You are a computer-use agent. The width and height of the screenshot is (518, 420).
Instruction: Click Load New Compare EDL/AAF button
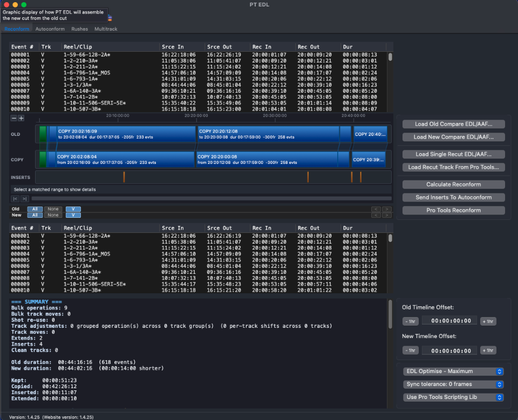454,137
